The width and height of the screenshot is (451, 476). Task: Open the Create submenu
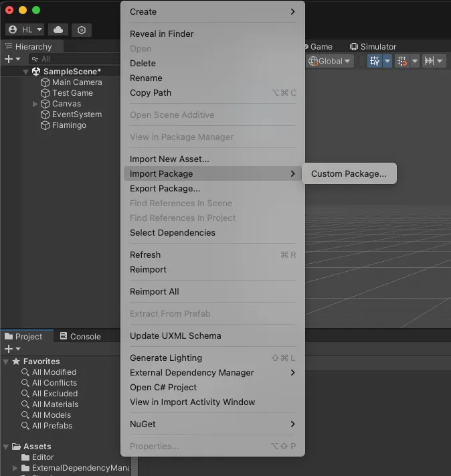[212, 12]
